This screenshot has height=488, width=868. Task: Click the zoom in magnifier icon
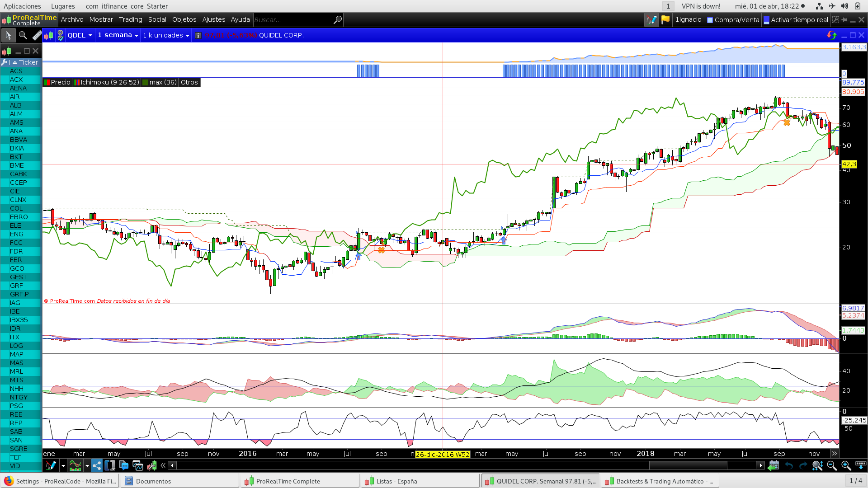point(846,465)
